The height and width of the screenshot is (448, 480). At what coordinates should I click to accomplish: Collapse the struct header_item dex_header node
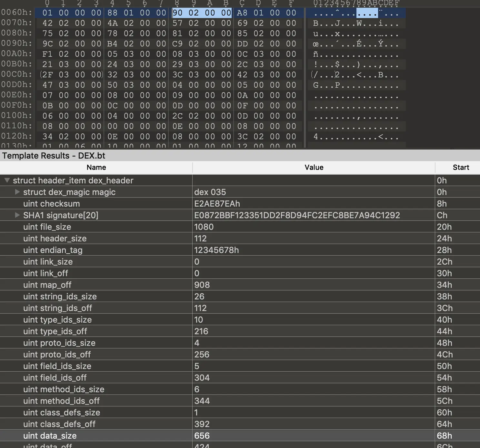point(7,180)
